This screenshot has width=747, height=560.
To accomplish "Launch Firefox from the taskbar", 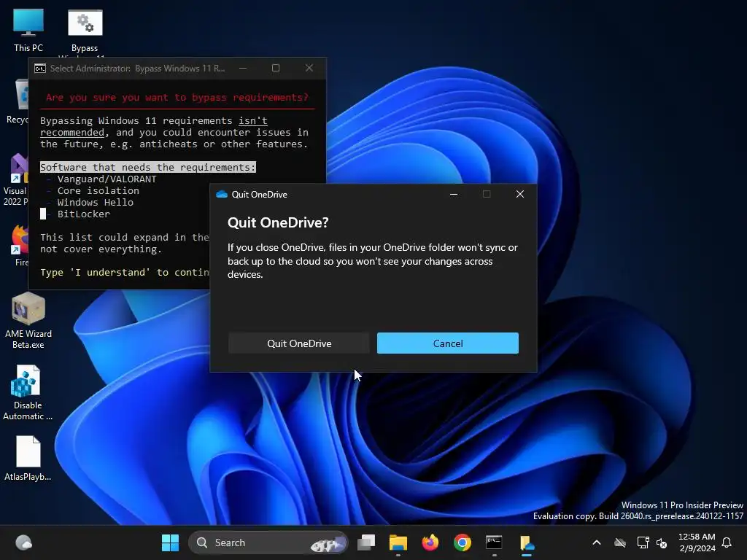I will (x=430, y=542).
